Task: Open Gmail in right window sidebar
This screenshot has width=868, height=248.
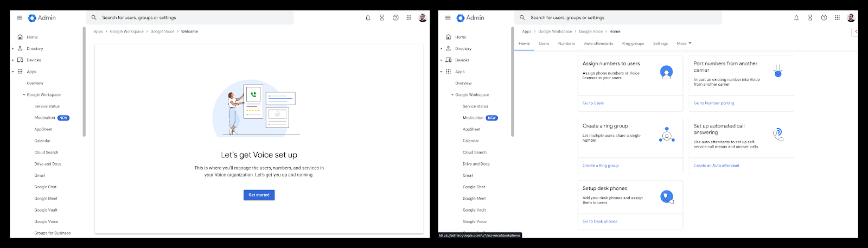Action: pos(468,175)
